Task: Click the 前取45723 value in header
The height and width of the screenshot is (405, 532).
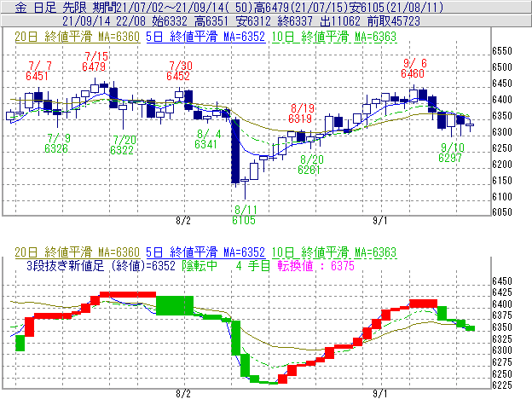Action: click(x=394, y=21)
